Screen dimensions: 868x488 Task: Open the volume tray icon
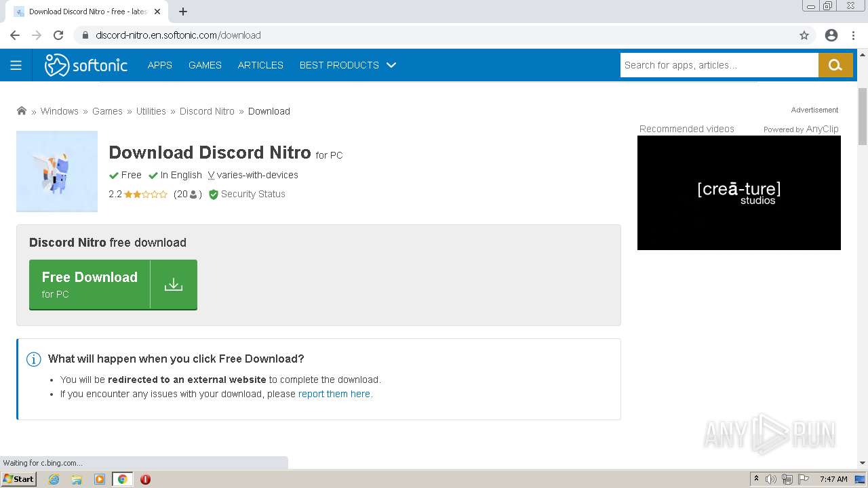pyautogui.click(x=771, y=479)
